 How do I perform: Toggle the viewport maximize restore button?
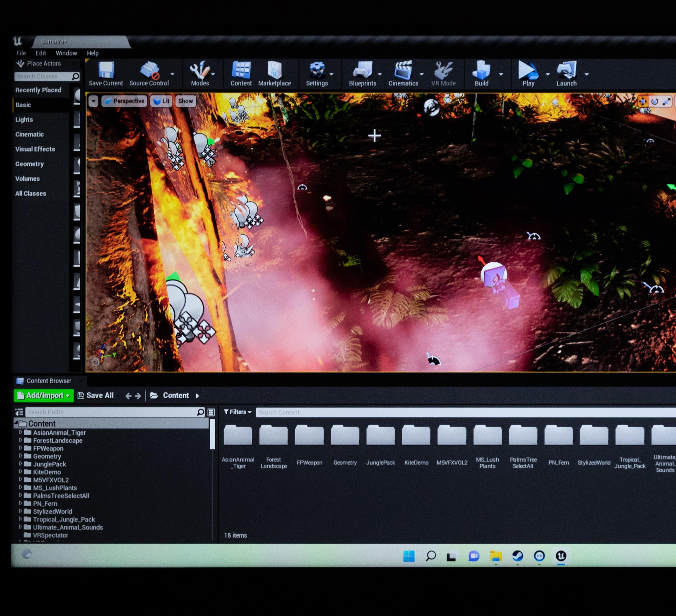point(666,102)
